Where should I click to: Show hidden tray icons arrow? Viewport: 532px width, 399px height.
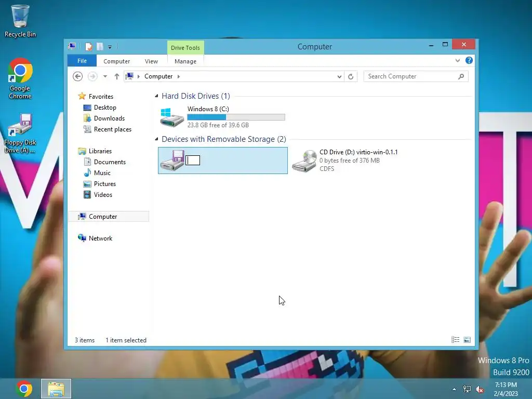coord(454,389)
